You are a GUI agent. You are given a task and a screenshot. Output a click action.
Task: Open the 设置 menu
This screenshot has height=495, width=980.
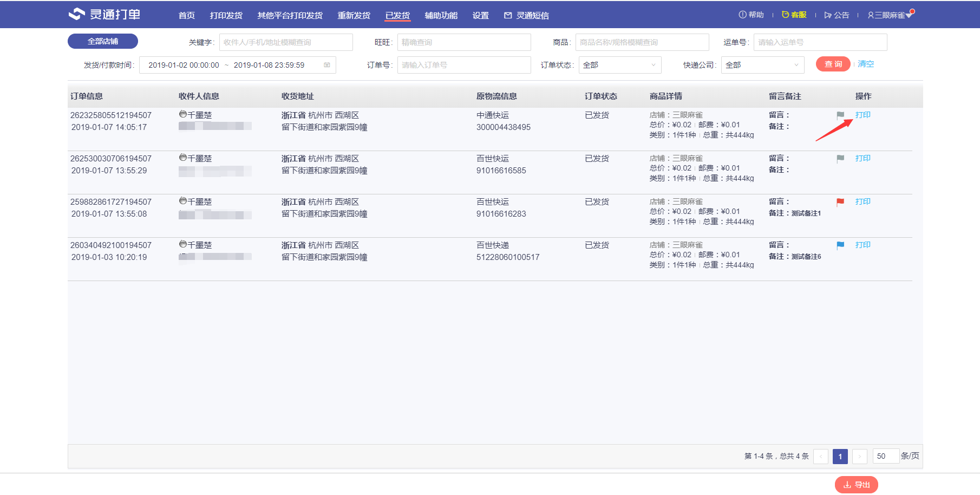481,15
